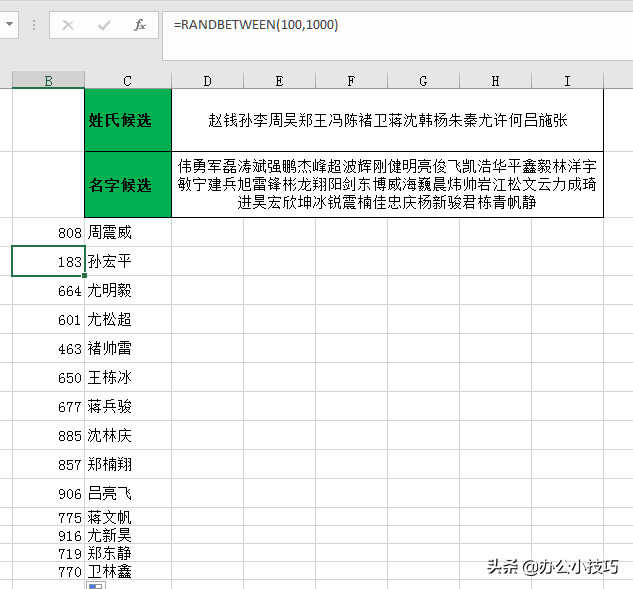Image resolution: width=633 pixels, height=589 pixels.
Task: Select column H header
Action: [495, 81]
